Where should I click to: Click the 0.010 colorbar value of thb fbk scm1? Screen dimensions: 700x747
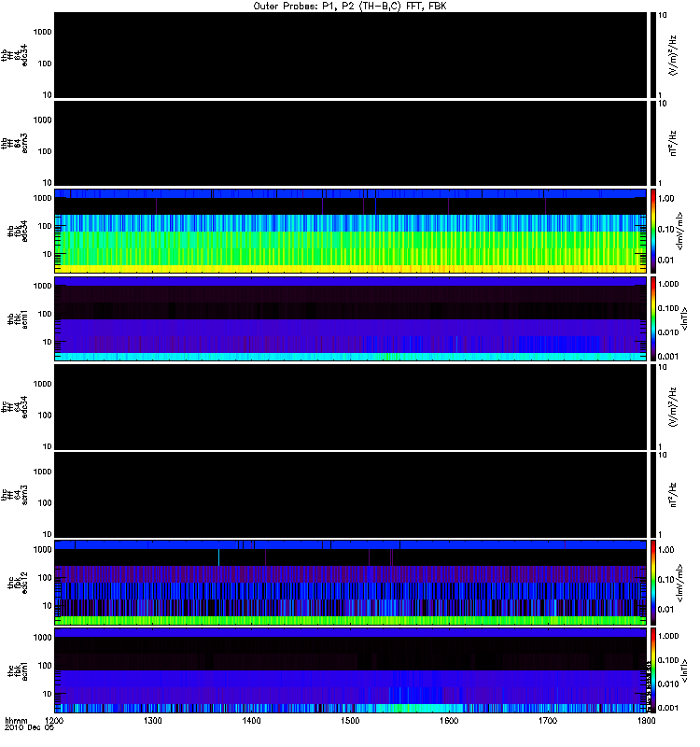coord(668,332)
